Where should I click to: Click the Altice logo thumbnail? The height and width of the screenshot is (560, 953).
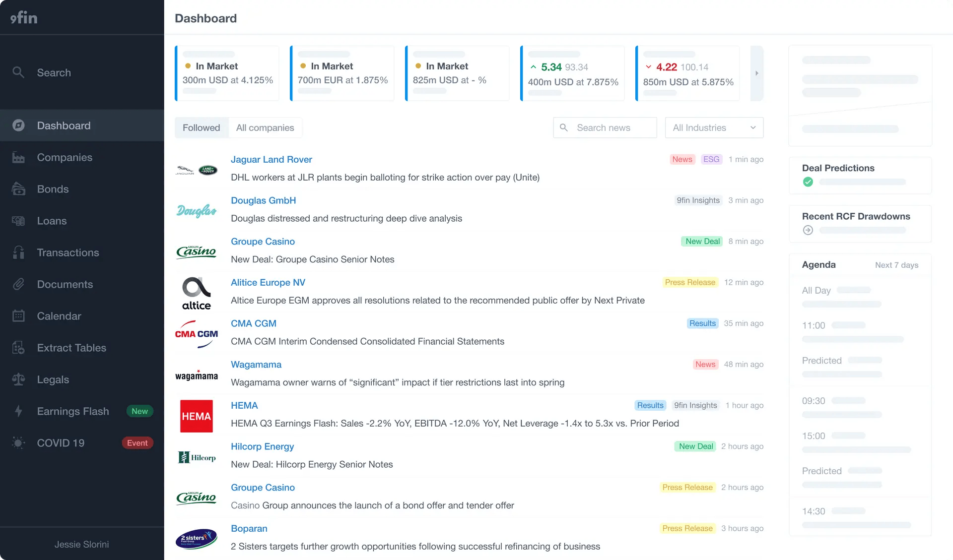click(197, 294)
